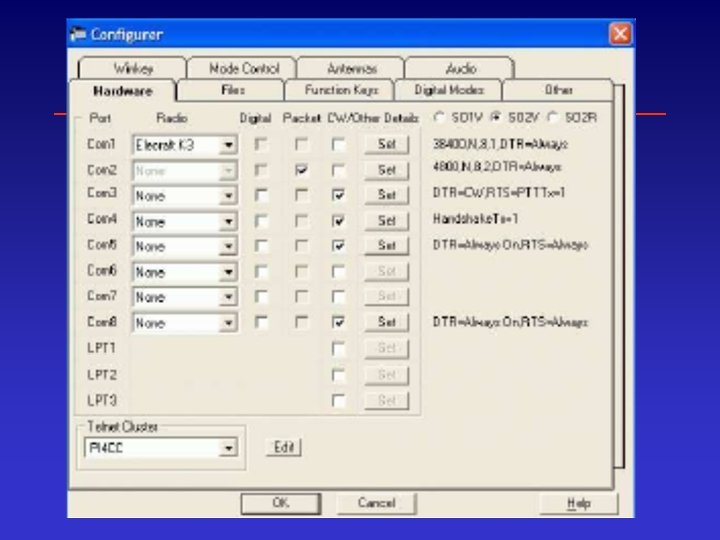Image resolution: width=720 pixels, height=540 pixels.
Task: Uncheck the Com2 Packet checkbox
Action: point(301,170)
